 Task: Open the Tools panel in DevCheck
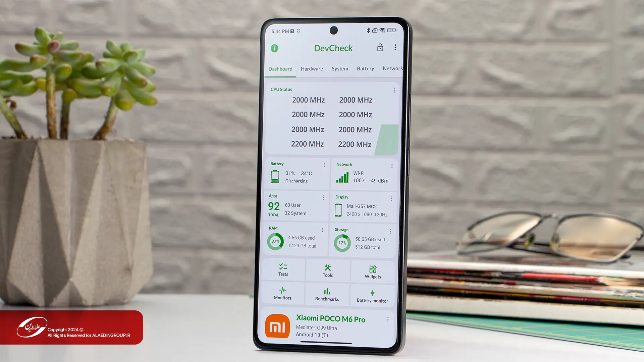pos(327,270)
